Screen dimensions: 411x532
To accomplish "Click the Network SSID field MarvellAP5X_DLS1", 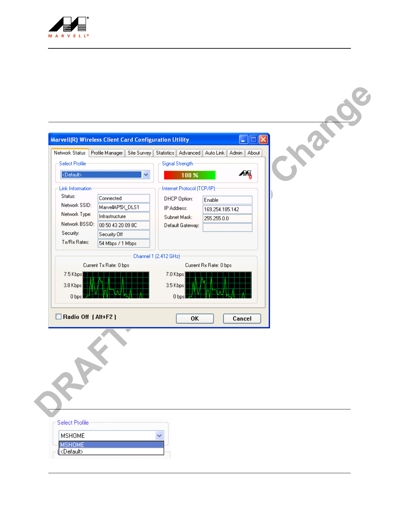I will 124,207.
